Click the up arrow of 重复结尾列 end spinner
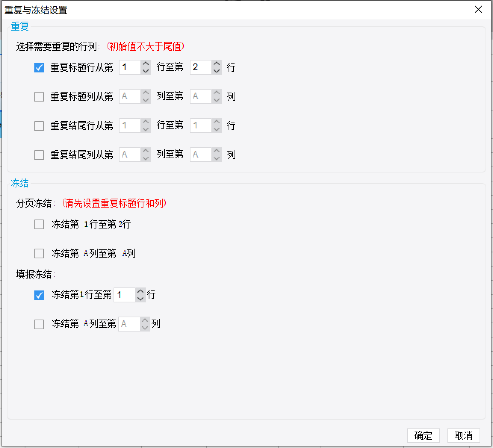The height and width of the screenshot is (448, 493). [x=217, y=151]
